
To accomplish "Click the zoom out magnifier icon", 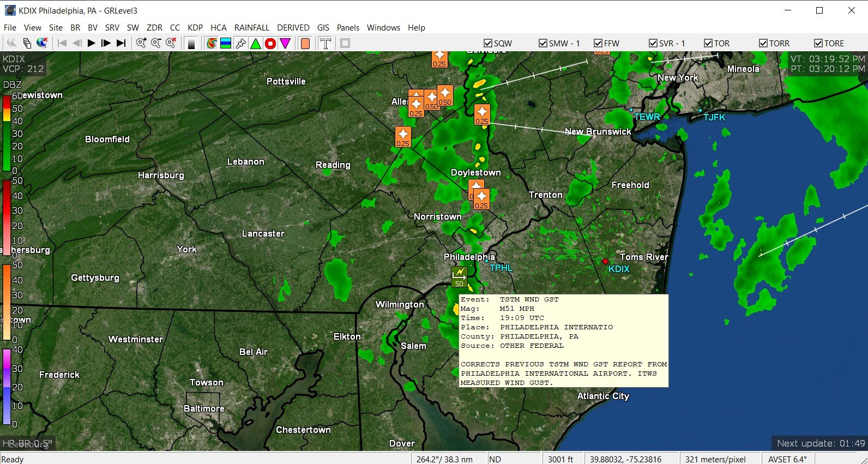I will point(156,43).
